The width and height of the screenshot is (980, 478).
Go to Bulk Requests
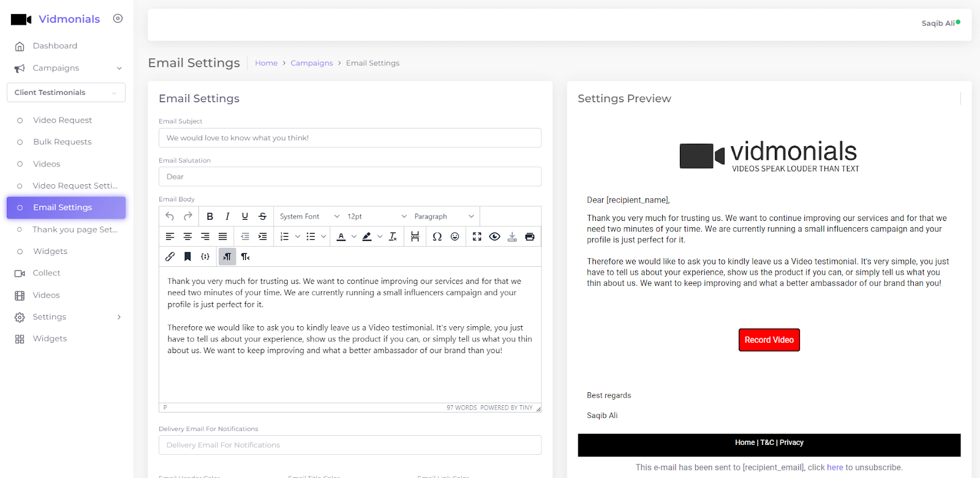point(62,142)
